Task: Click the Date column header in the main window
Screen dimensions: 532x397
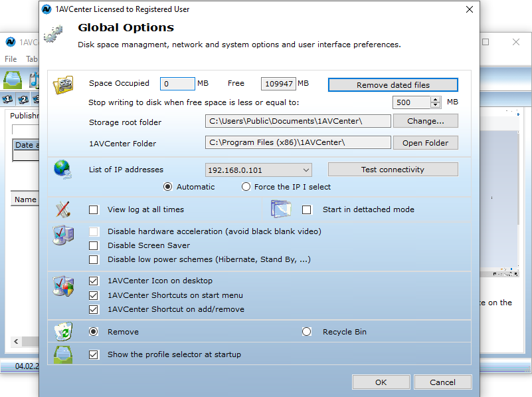Action: pyautogui.click(x=26, y=145)
